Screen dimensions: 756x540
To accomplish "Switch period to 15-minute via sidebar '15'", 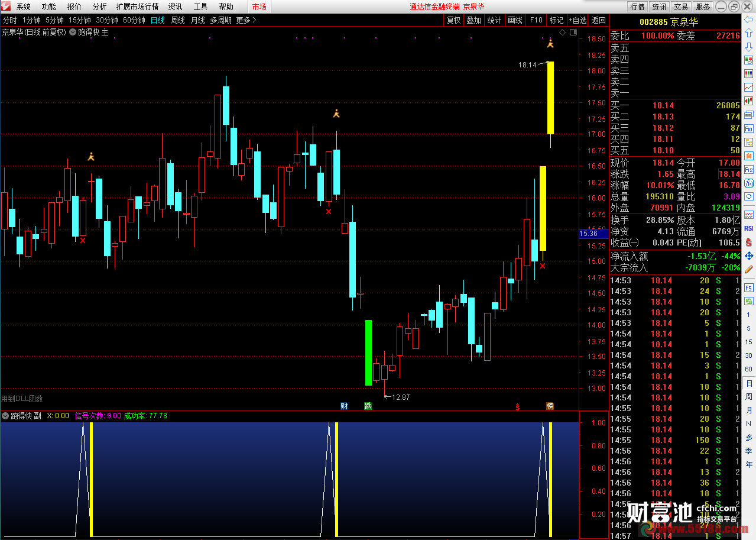I will [x=748, y=342].
